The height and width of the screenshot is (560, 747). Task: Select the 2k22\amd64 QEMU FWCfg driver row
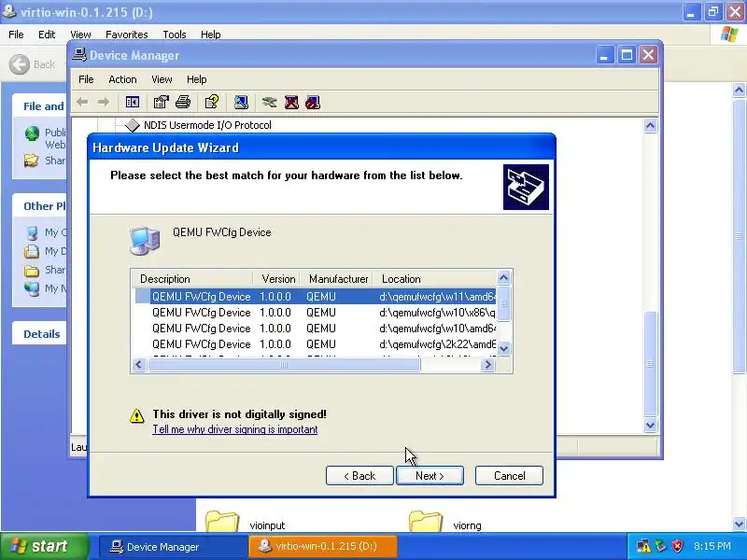point(315,343)
